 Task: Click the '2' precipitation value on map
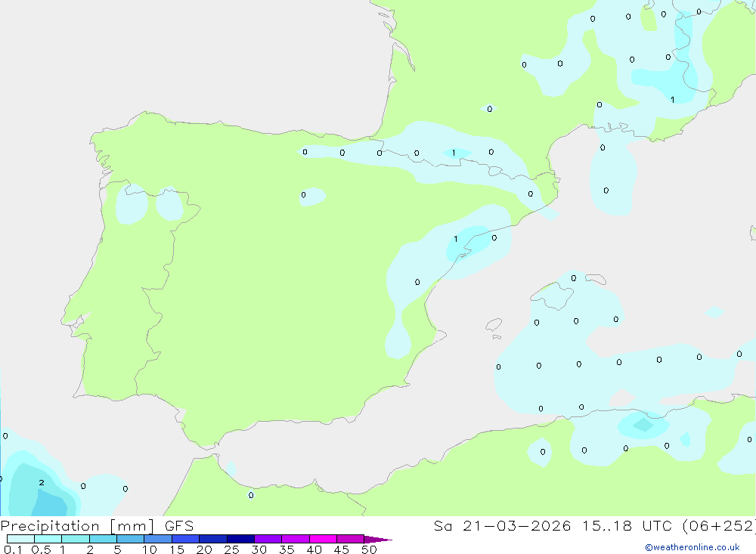point(42,483)
